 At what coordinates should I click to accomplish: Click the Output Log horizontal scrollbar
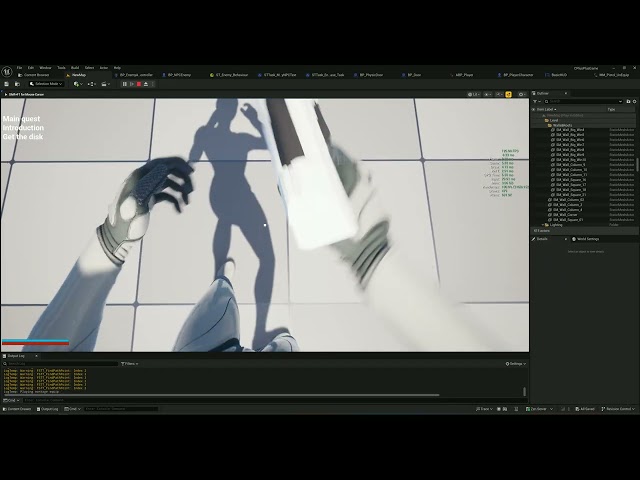[222, 395]
